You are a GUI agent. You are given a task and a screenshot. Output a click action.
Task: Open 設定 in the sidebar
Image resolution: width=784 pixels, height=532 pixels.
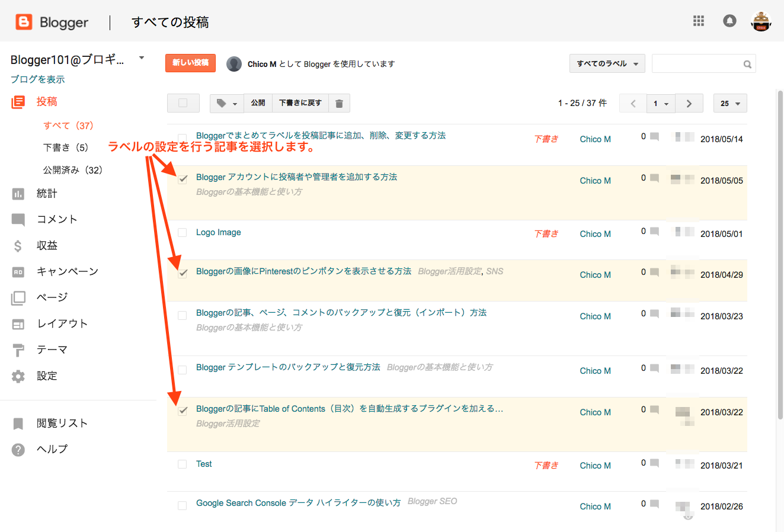pos(47,376)
